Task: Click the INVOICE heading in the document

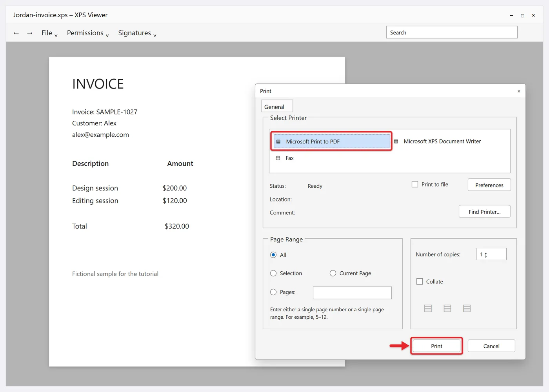Action: [98, 84]
